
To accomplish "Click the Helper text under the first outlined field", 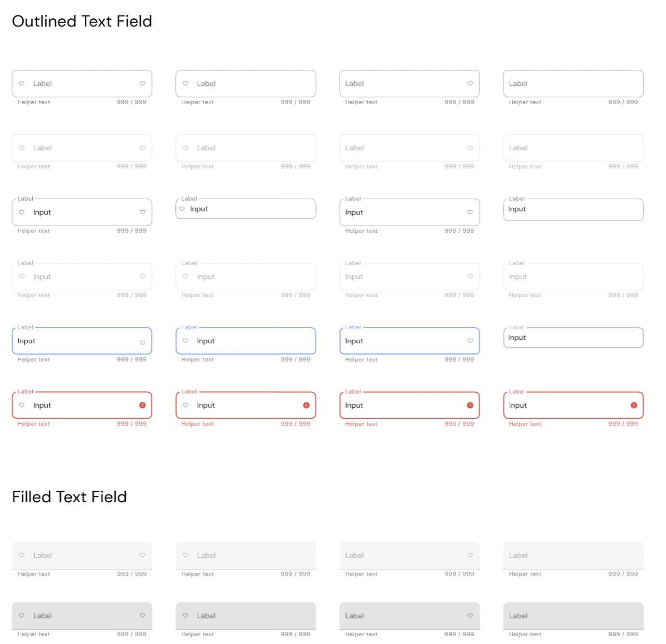I will click(33, 102).
